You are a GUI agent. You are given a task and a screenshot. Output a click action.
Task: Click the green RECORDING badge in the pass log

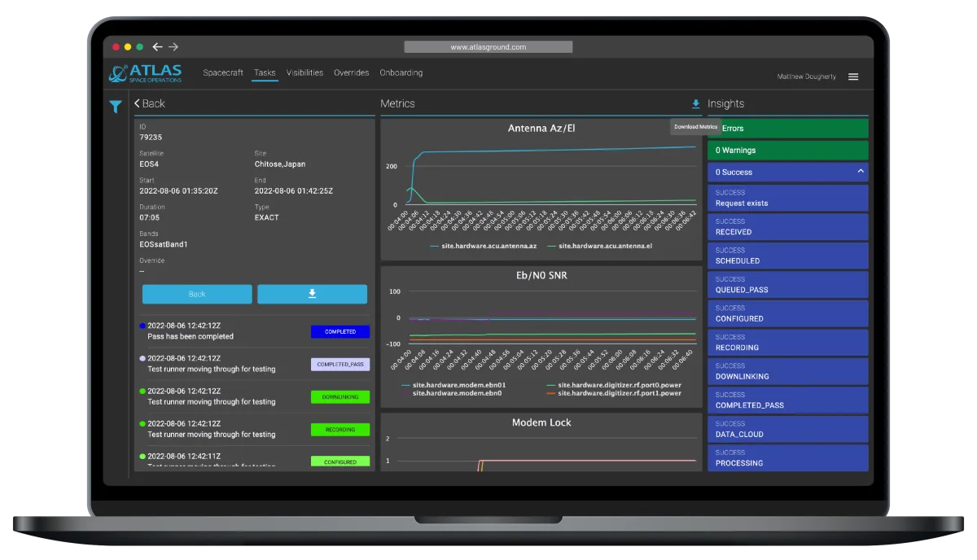pos(340,430)
